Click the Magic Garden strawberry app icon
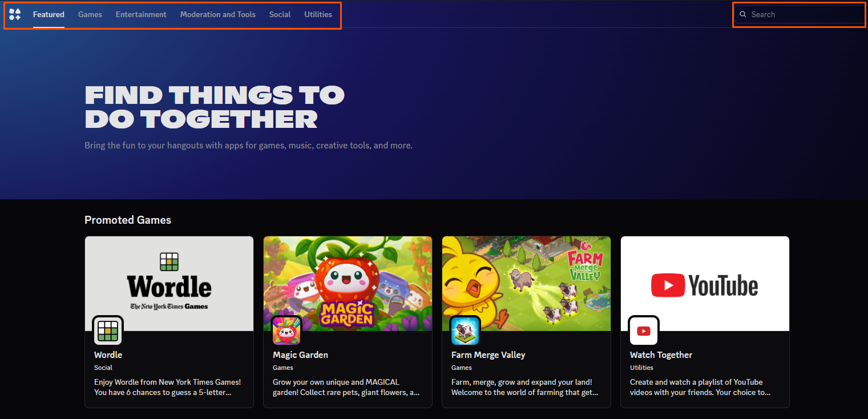The image size is (868, 419). click(x=286, y=331)
